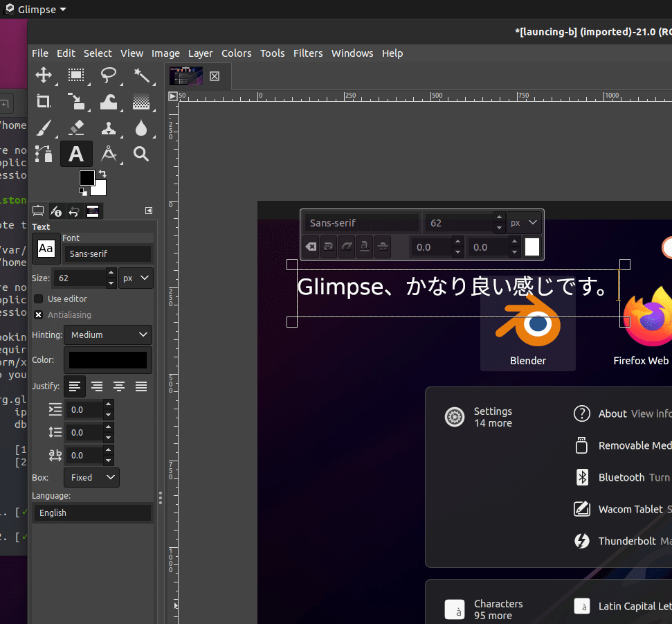
Task: Select the Move tool
Action: (x=44, y=75)
